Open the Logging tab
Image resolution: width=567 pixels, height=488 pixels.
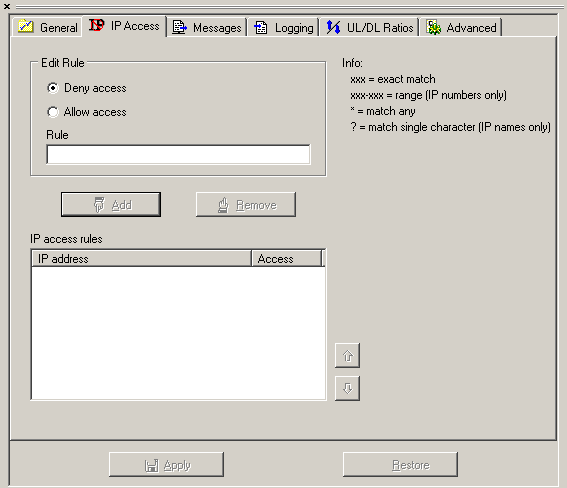click(x=284, y=27)
